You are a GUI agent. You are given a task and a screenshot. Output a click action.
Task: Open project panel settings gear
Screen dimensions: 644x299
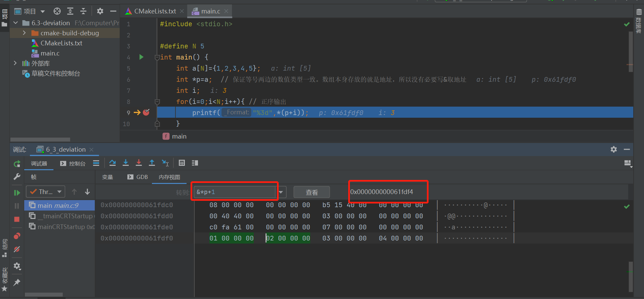click(100, 11)
